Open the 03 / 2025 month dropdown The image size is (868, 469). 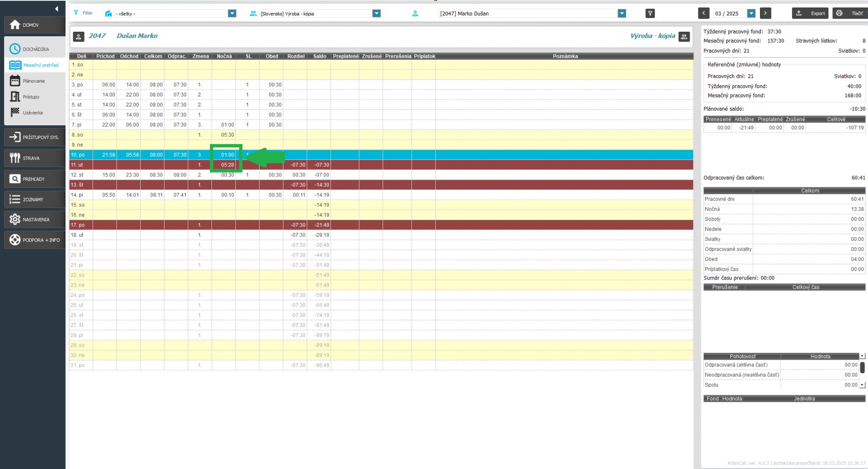click(x=751, y=14)
